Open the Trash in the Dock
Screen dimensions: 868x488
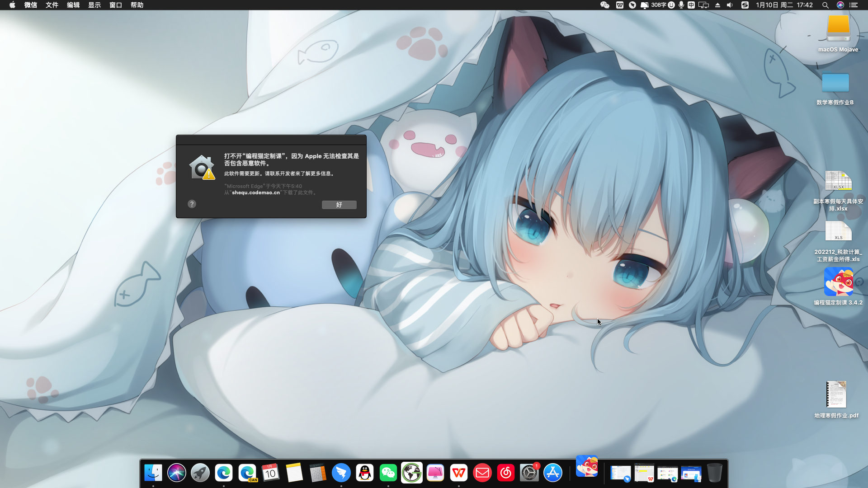pyautogui.click(x=715, y=473)
